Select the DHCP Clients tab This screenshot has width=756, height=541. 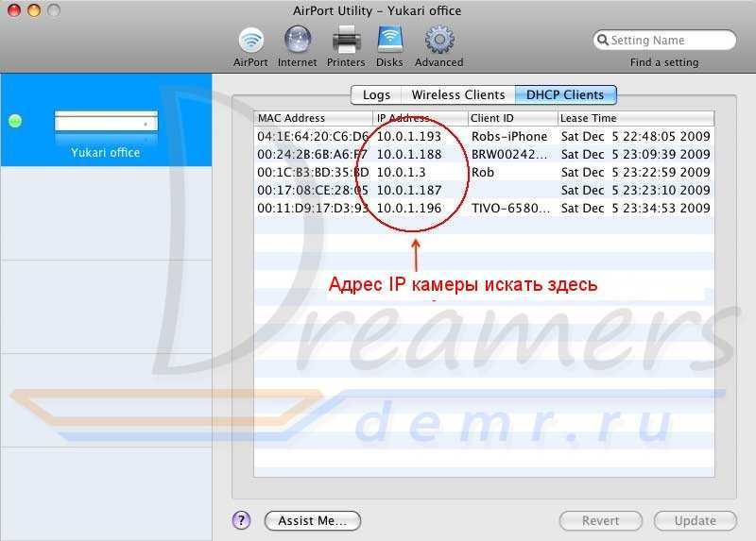565,94
